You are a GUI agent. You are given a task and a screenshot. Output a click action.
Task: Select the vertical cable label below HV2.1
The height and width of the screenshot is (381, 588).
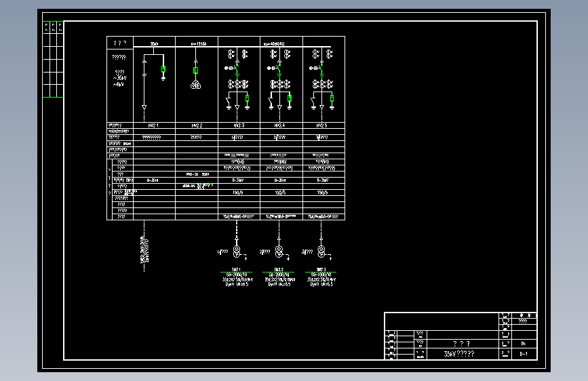click(x=144, y=249)
